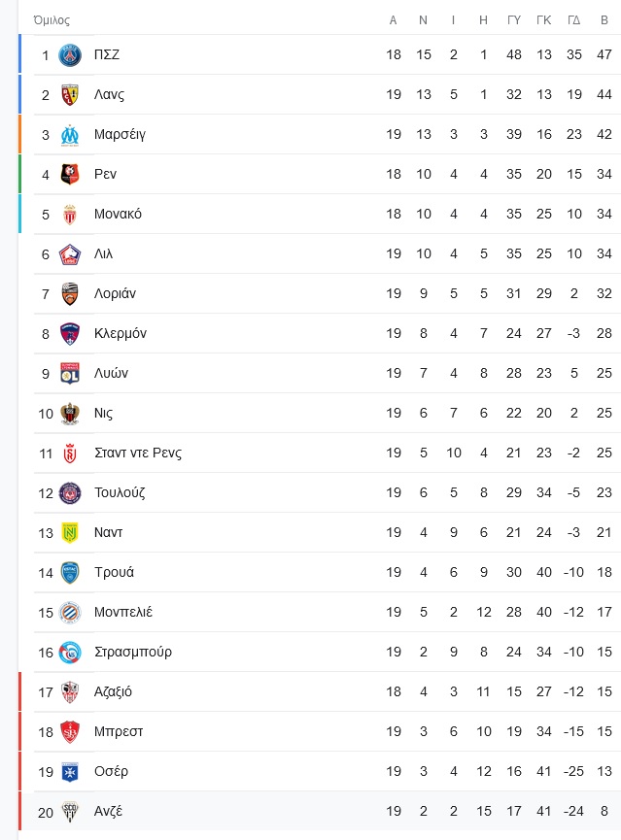Click the Λιλ club logo
The image size is (621, 840).
pos(70,254)
